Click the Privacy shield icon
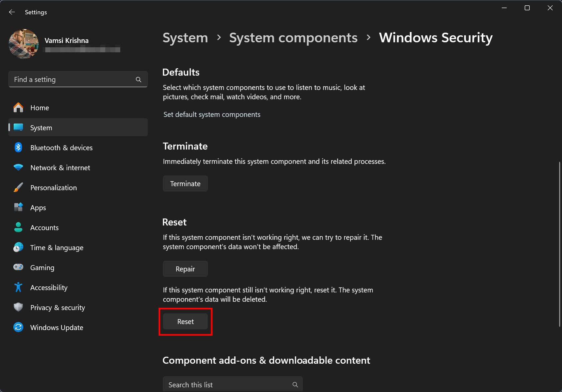Screen dimensions: 562x392 [x=18, y=307]
